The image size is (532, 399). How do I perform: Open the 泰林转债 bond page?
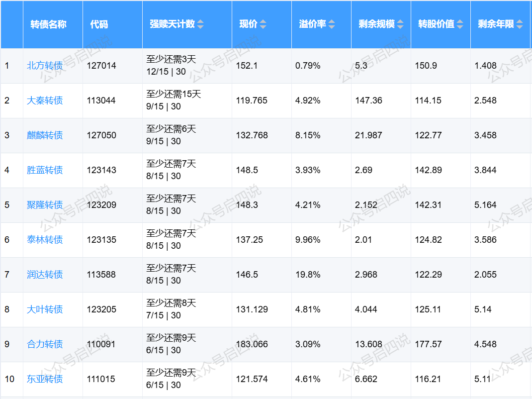tap(45, 240)
